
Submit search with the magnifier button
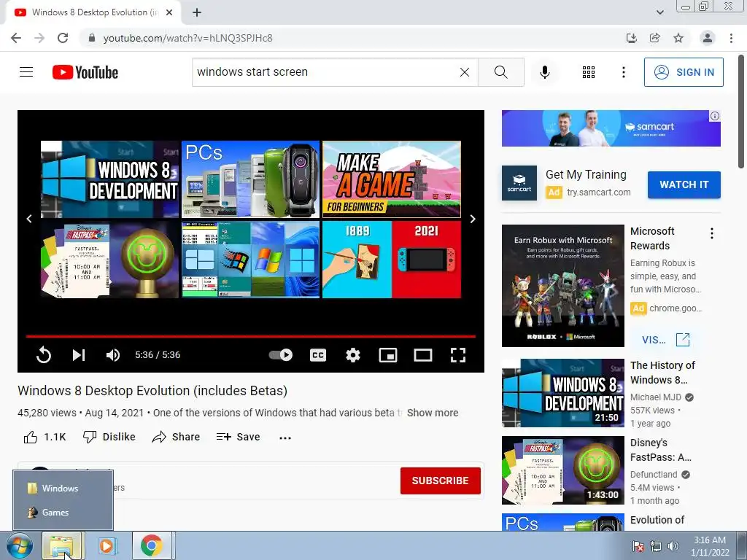(x=500, y=72)
